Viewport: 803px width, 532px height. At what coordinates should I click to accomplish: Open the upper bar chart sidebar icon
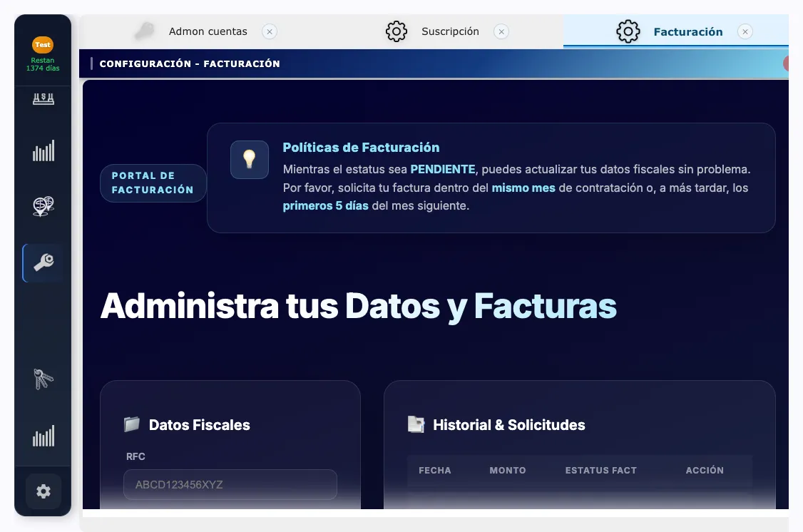pos(43,151)
